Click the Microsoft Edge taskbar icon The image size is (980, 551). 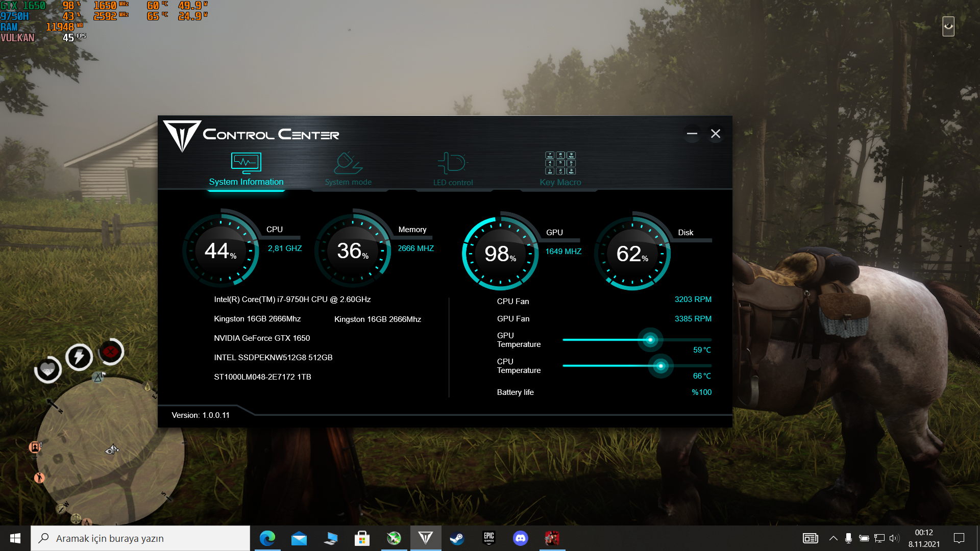pos(267,538)
